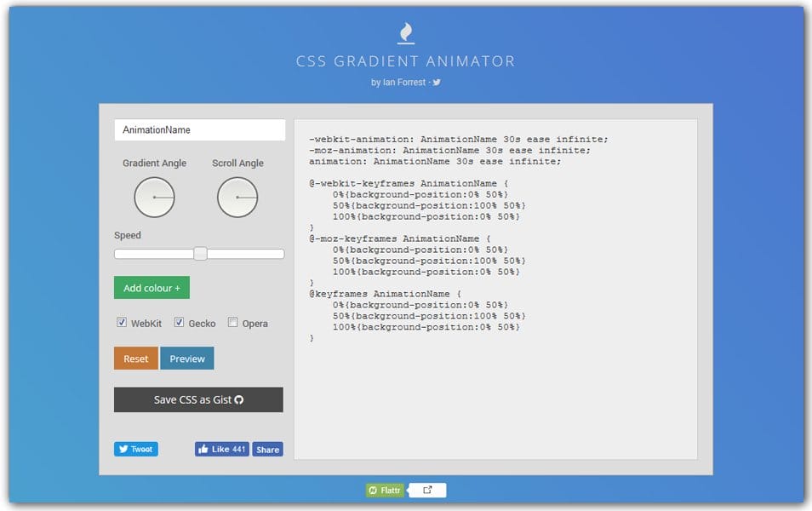
Task: Click the Share button
Action: [x=266, y=449]
